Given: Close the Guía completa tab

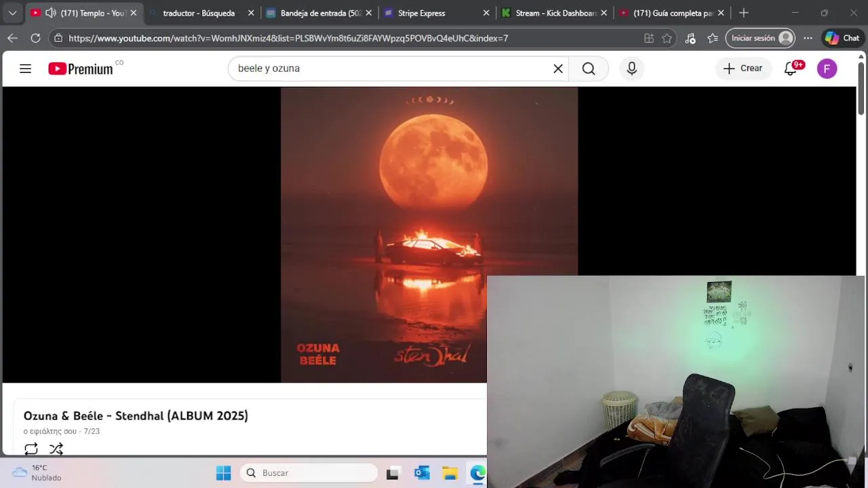Looking at the screenshot, I should point(721,13).
